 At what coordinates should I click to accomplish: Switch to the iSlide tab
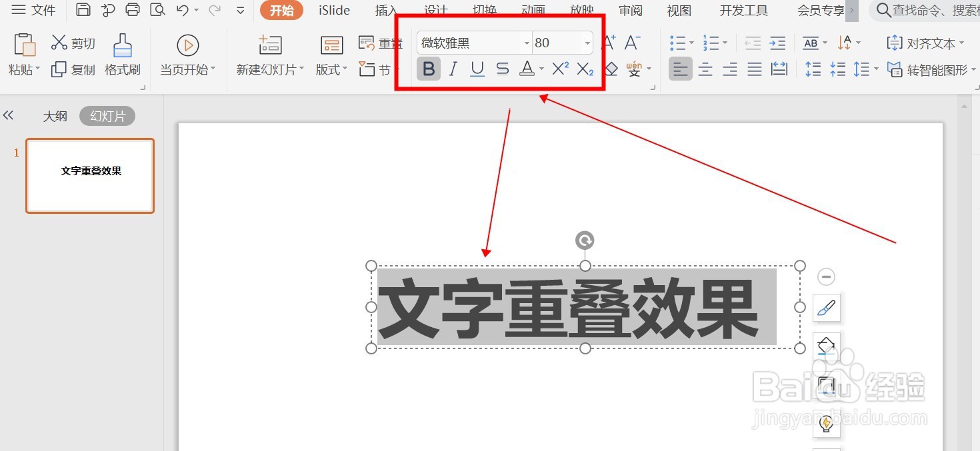pyautogui.click(x=334, y=10)
